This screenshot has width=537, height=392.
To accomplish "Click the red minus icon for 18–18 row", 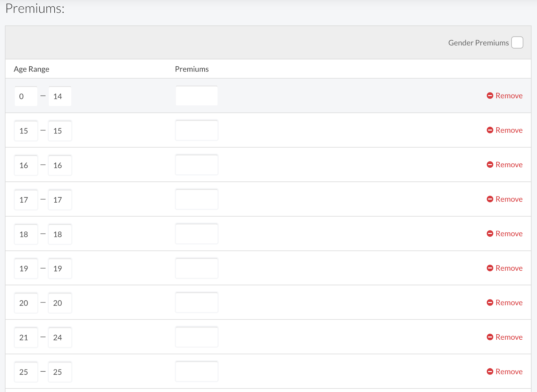I will (490, 234).
